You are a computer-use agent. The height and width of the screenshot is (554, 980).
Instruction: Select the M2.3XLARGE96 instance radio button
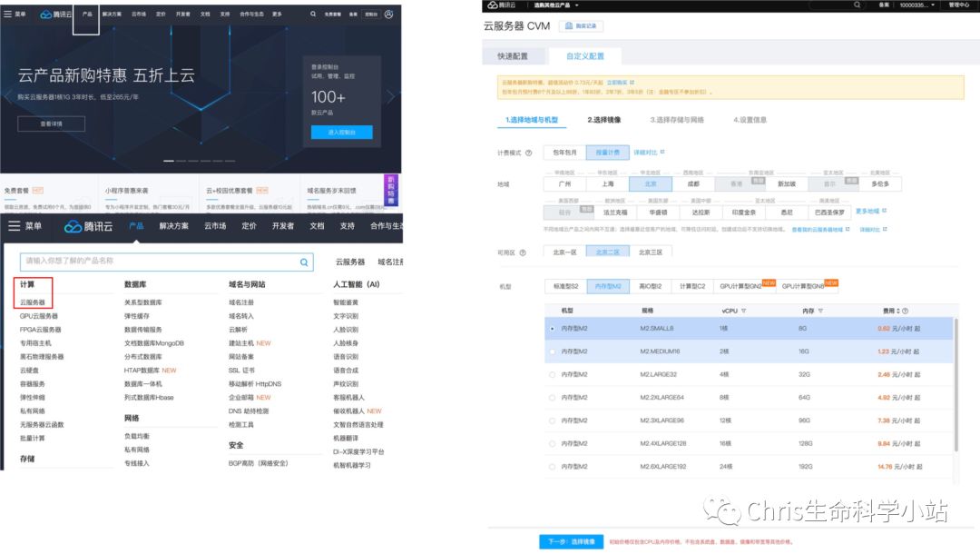(552, 420)
